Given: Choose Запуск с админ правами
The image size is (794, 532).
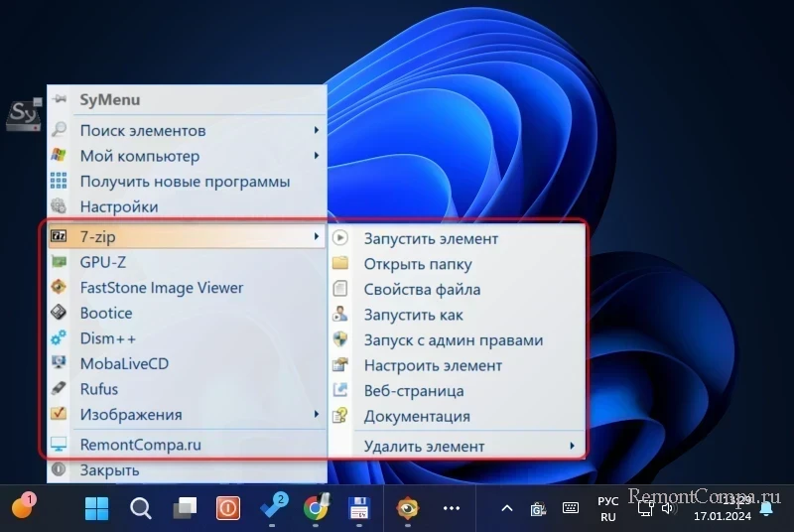Looking at the screenshot, I should pyautogui.click(x=453, y=339).
